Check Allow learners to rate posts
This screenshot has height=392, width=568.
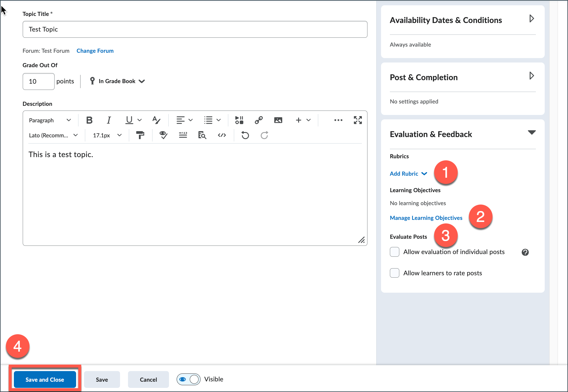click(394, 273)
